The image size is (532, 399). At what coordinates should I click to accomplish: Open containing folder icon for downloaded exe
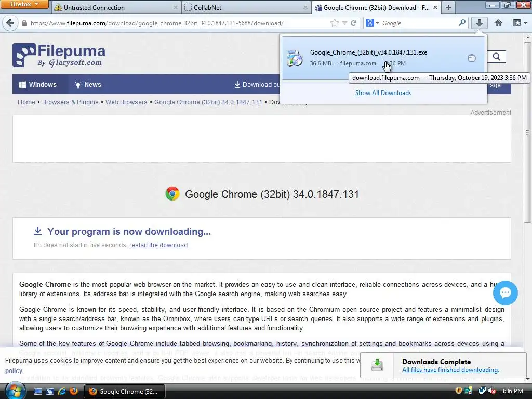pos(472,58)
